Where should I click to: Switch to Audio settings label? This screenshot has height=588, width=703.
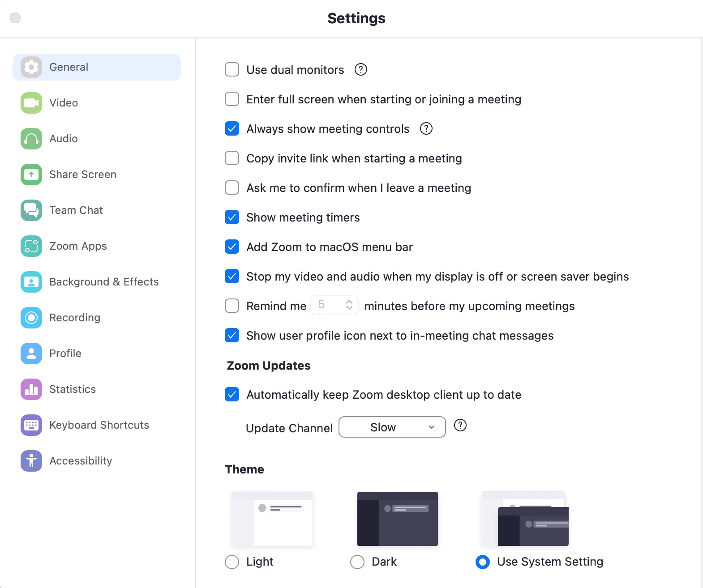click(64, 139)
